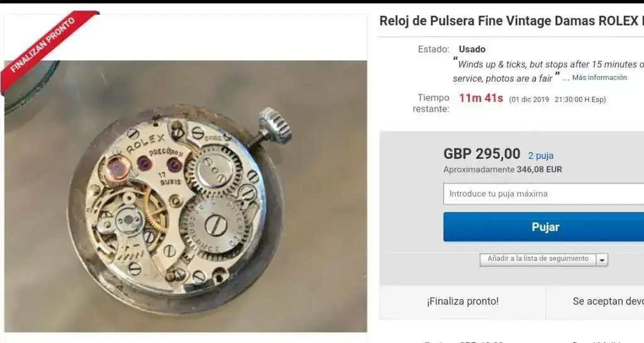
Task: Add item to the lista de seguimiento
Action: coord(538,259)
